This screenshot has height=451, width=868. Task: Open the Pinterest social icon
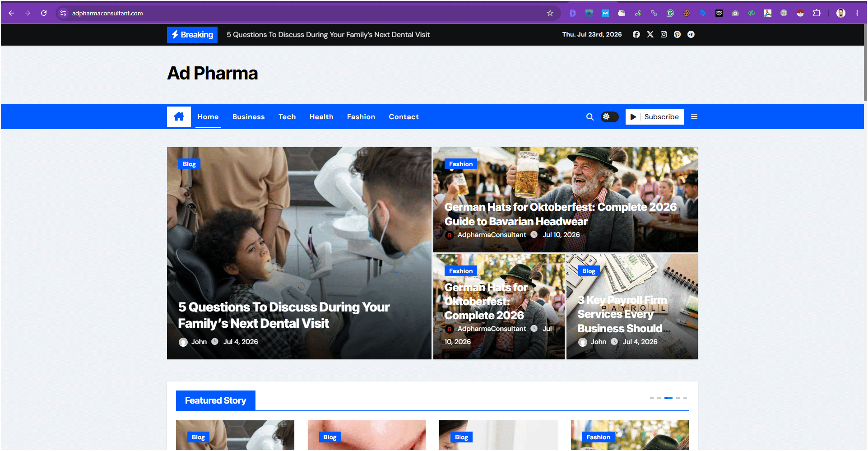point(677,34)
